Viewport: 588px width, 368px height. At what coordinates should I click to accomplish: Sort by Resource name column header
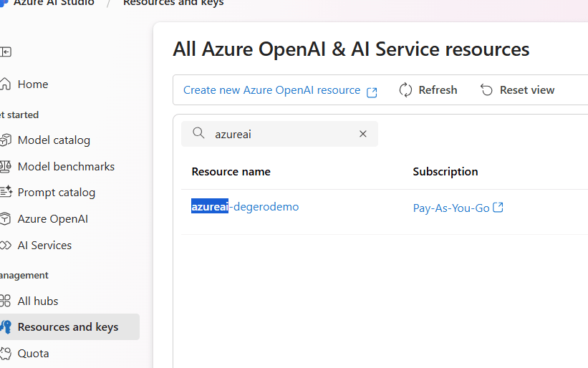point(231,172)
